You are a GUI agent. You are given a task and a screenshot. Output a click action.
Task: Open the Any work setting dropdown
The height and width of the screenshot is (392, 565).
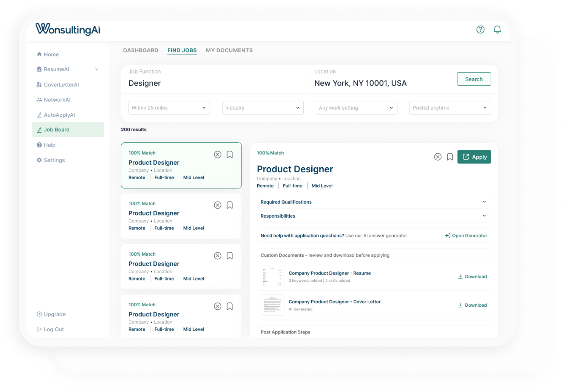point(356,108)
